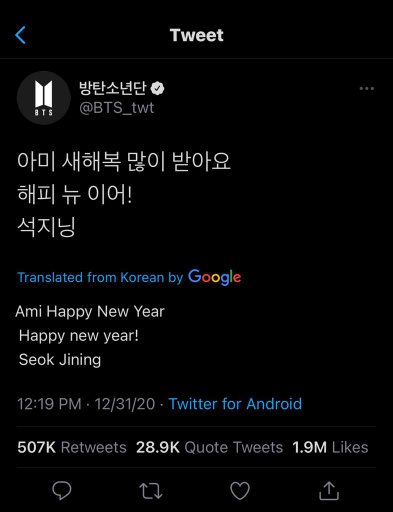The width and height of the screenshot is (393, 512).
Task: Click Translated from Korean by Google link
Action: [x=129, y=277]
